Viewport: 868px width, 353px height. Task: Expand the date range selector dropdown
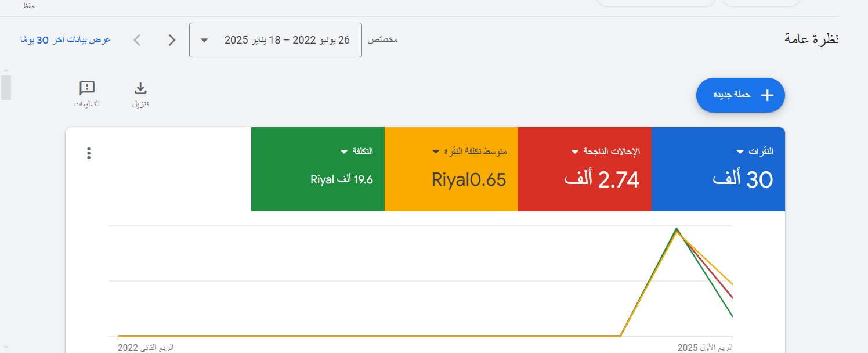204,40
